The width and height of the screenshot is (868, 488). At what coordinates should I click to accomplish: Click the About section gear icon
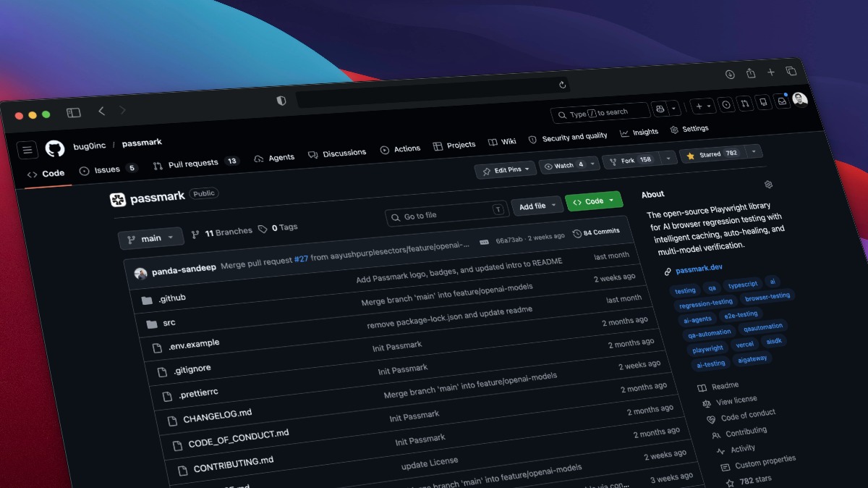click(768, 185)
